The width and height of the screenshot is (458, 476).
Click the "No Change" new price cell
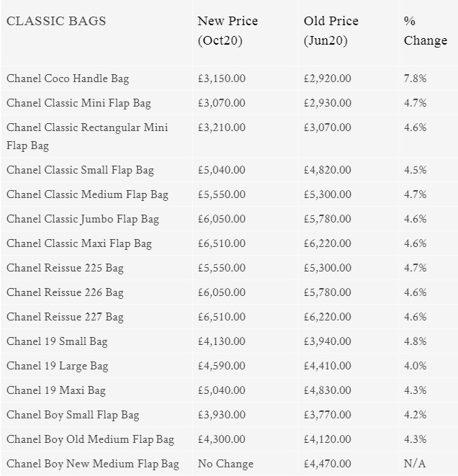(225, 464)
